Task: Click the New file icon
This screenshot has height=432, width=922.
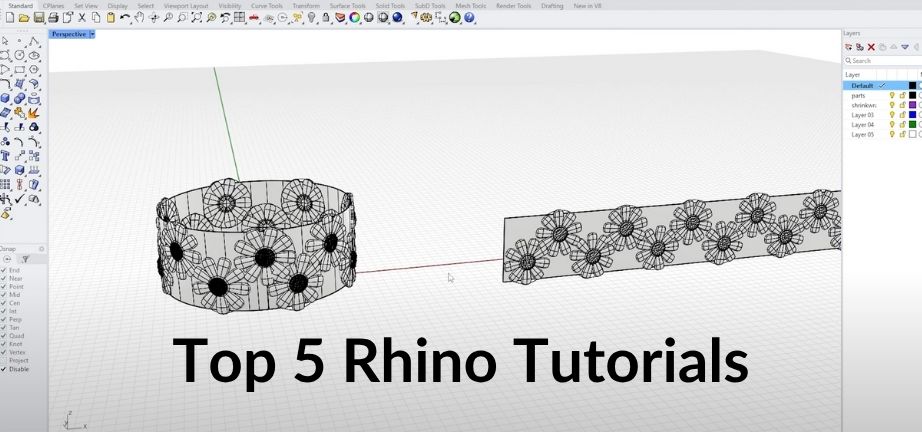Action: [x=10, y=18]
